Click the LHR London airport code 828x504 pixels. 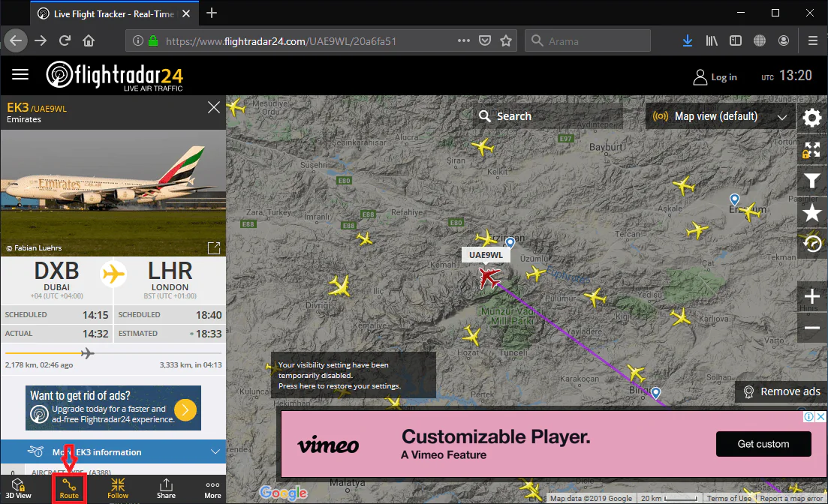[x=170, y=271]
